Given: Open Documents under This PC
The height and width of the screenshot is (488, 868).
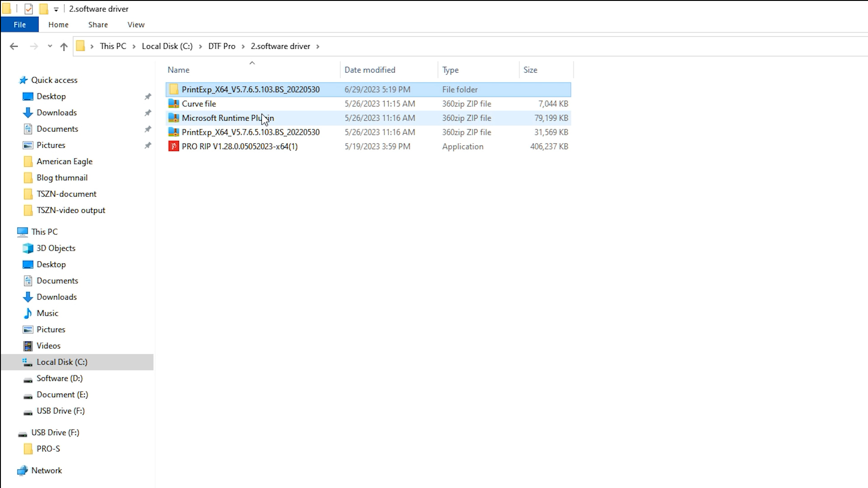Looking at the screenshot, I should point(57,281).
